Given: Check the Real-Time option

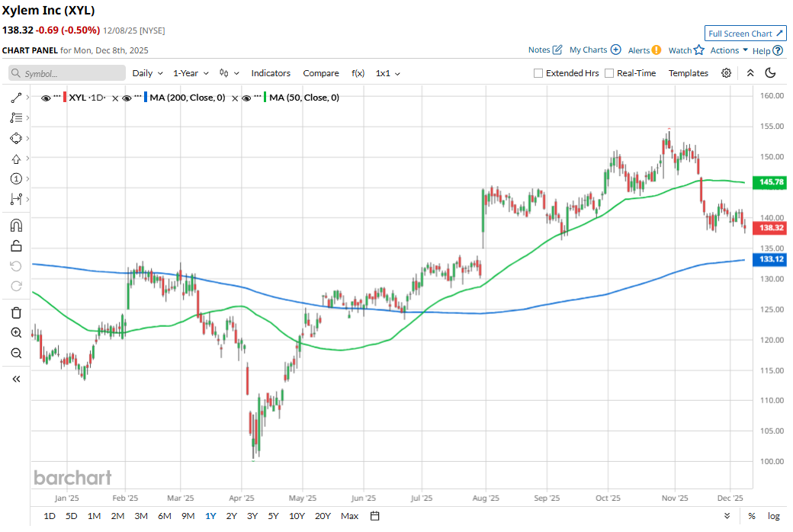Looking at the screenshot, I should (609, 73).
